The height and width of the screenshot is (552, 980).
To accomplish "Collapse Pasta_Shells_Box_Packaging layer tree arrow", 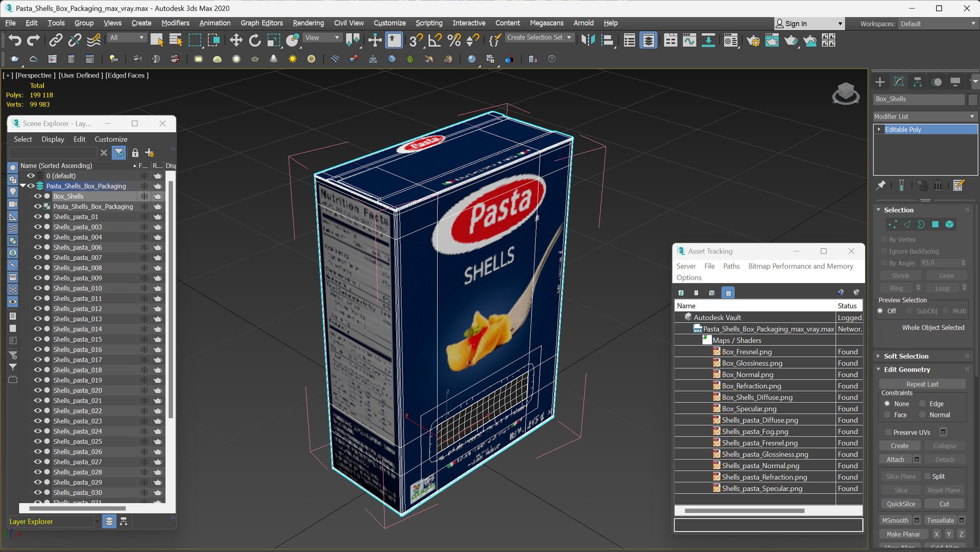I will click(23, 186).
